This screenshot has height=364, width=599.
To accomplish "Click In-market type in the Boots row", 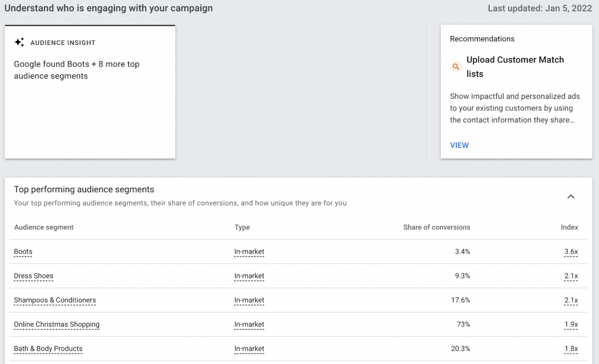I will pyautogui.click(x=249, y=252).
